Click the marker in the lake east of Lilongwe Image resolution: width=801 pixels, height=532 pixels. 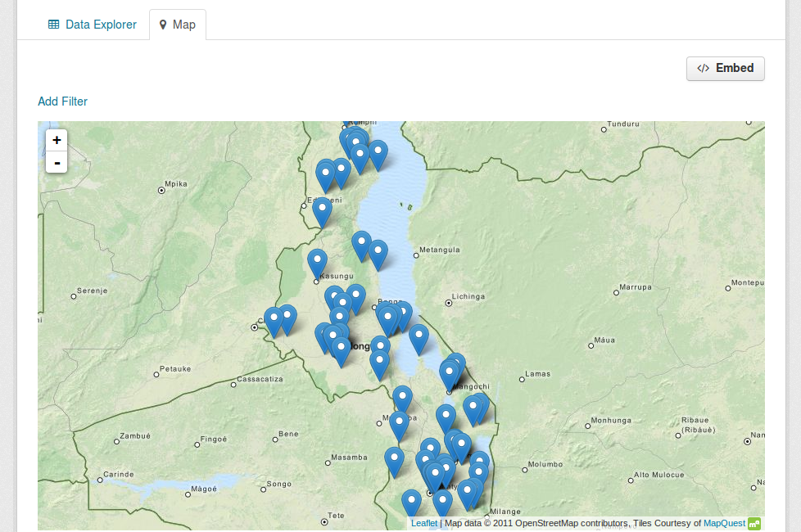(x=419, y=339)
